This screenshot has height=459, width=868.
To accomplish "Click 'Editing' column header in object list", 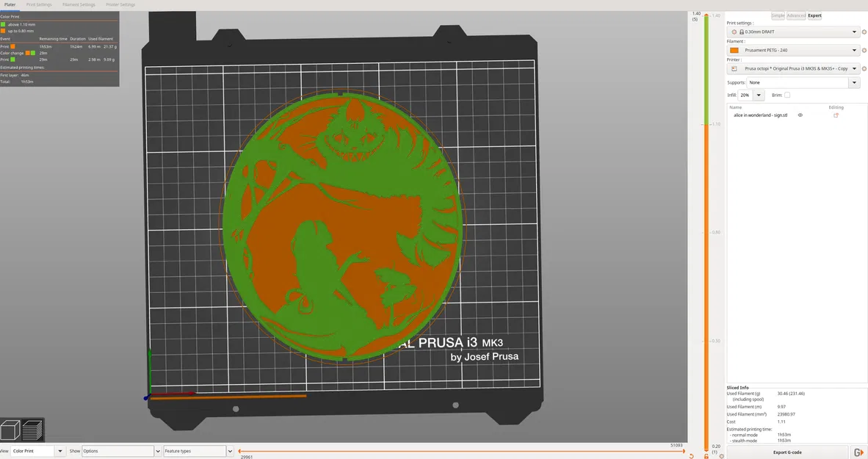I will coord(836,107).
